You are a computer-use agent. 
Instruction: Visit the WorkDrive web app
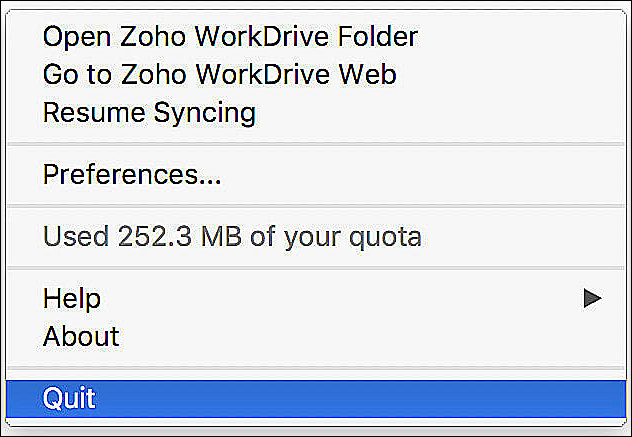pyautogui.click(x=219, y=75)
